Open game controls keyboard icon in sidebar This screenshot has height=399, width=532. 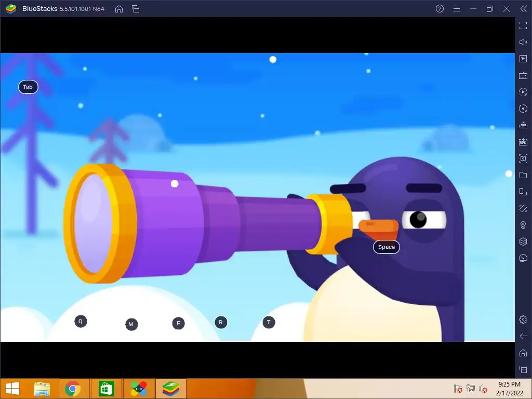point(523,75)
